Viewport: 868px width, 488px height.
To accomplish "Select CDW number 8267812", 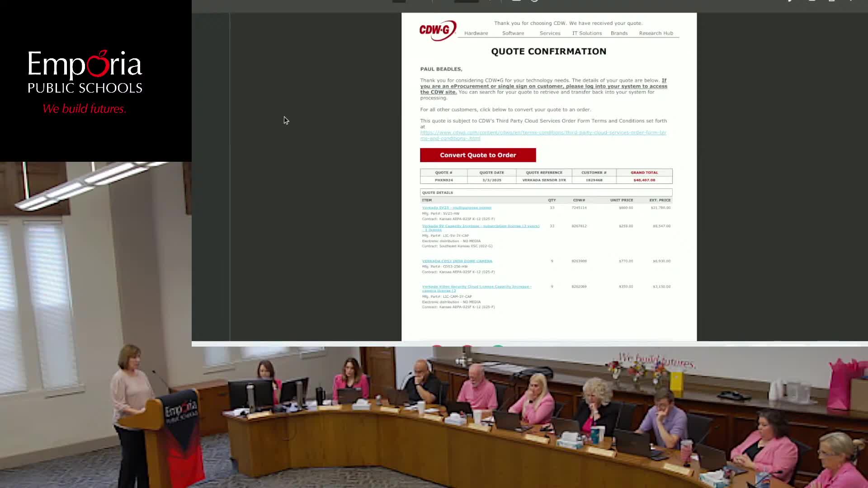I will [x=579, y=226].
